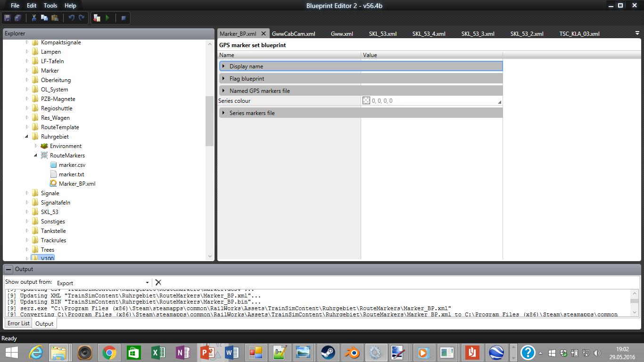
Task: Expand the Kompaktsignale folder
Action: coord(27,42)
